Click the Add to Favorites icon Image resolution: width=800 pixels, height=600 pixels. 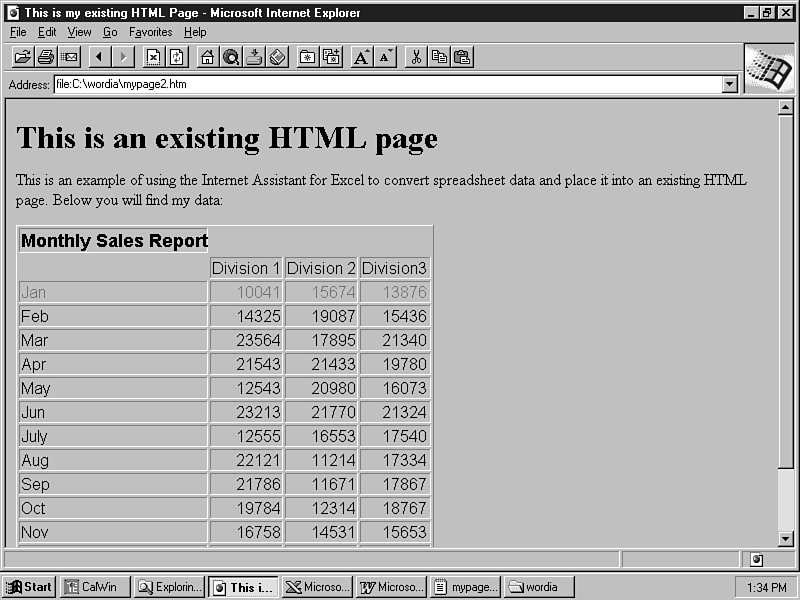[x=330, y=57]
